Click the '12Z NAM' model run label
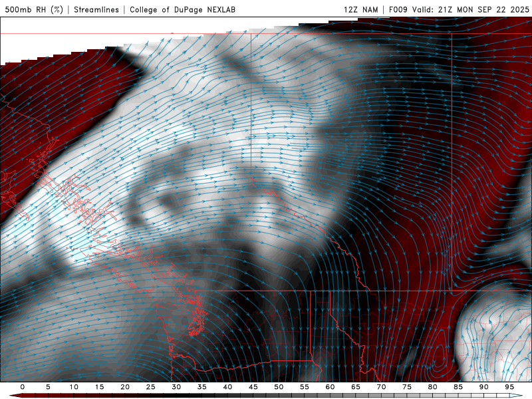 (360, 9)
